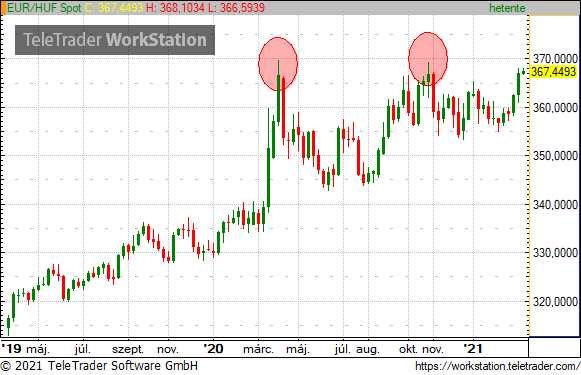Click the okt. month label on time axis
Screen dimensions: 581x375
408,349
